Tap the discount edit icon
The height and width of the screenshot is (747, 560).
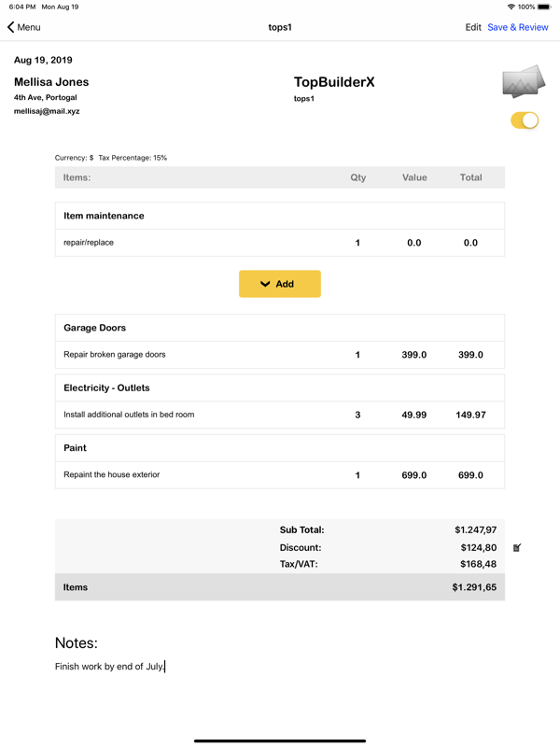517,547
